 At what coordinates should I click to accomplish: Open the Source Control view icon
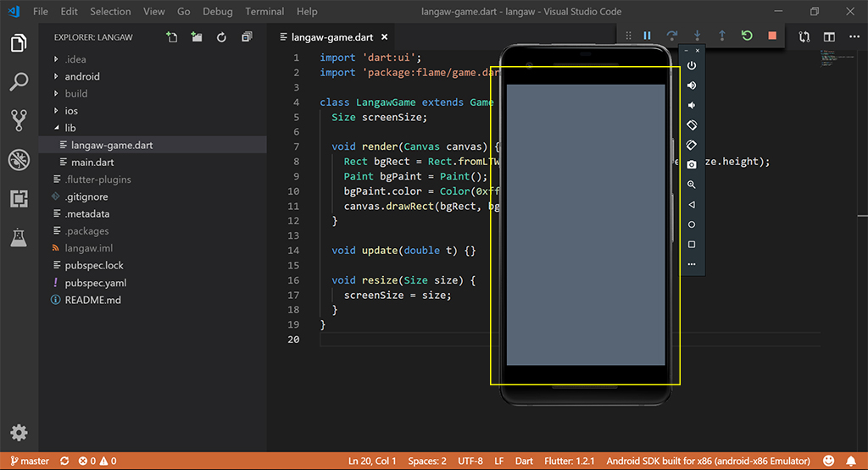pyautogui.click(x=19, y=120)
